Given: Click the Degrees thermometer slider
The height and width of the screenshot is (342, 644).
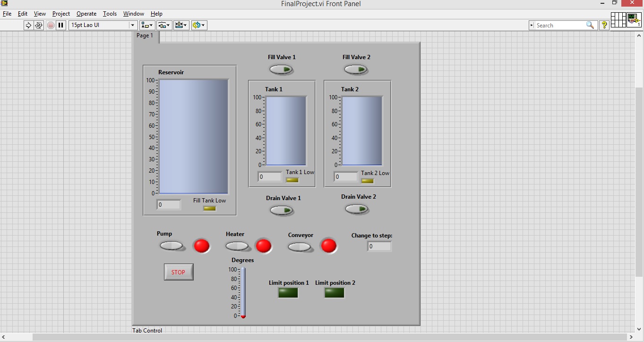Looking at the screenshot, I should coord(243,292).
